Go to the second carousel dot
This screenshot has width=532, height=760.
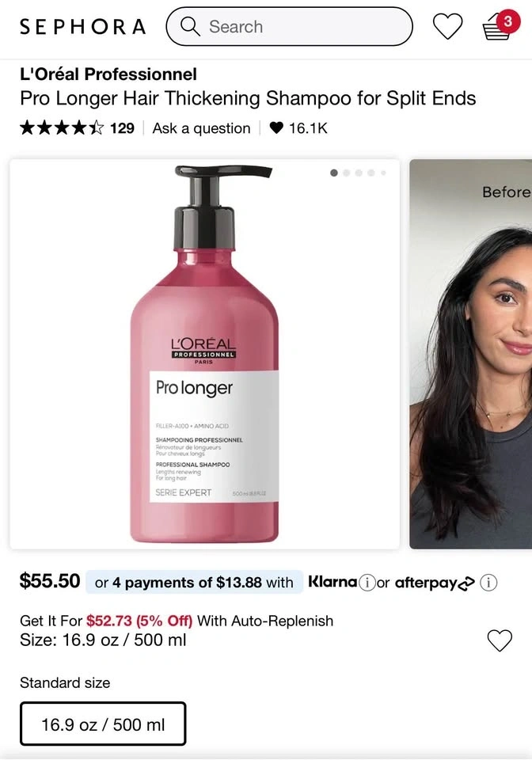(346, 173)
